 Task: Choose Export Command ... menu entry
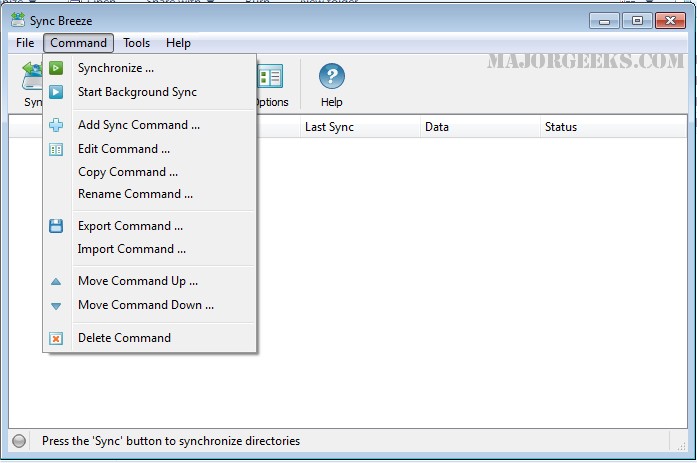150,226
